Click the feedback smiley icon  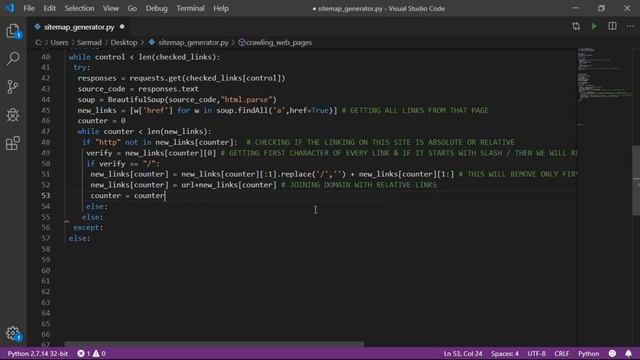(x=612, y=353)
